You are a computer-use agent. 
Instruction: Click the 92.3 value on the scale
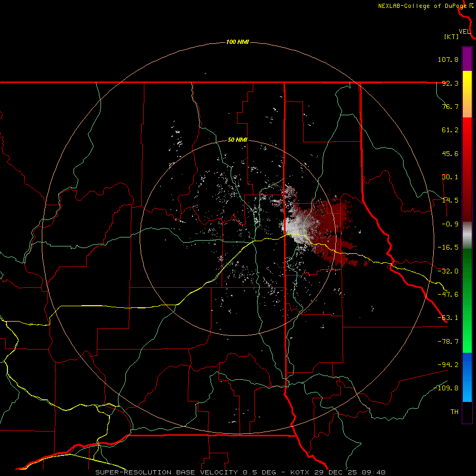(x=450, y=83)
